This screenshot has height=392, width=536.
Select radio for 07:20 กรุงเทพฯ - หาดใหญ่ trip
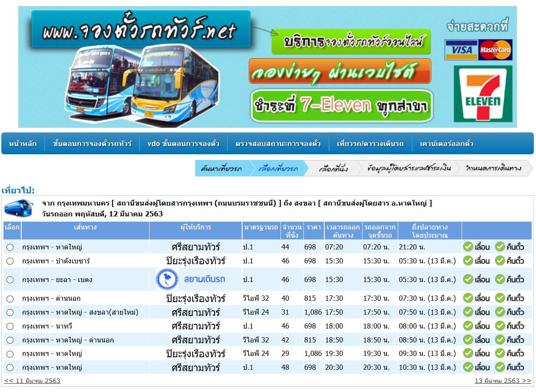click(x=10, y=247)
